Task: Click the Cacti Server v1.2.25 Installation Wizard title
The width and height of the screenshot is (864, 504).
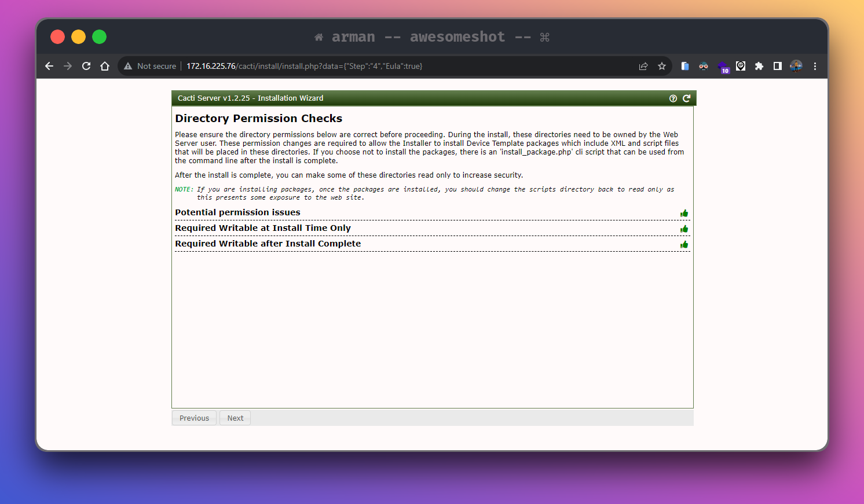Action: (x=251, y=98)
